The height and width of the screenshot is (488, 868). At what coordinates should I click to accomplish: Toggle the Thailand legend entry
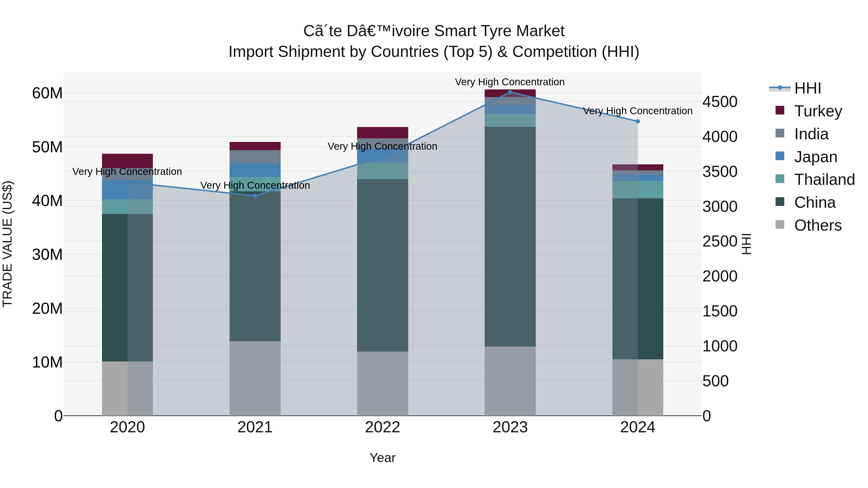tap(815, 180)
